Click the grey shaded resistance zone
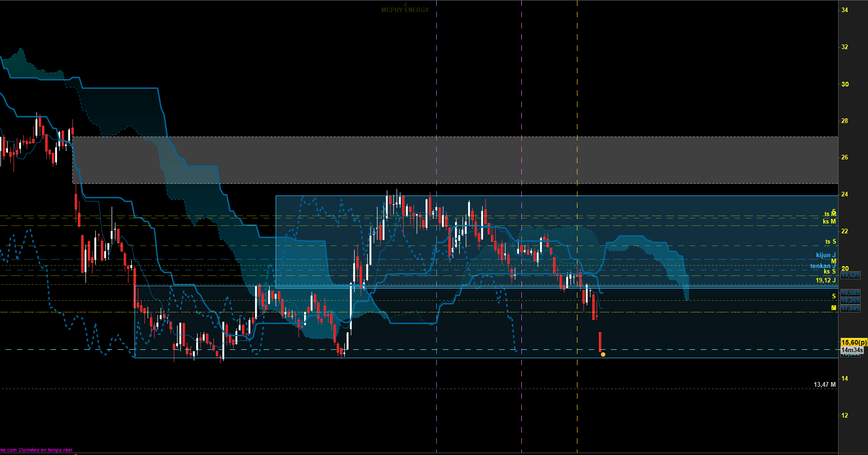 (x=455, y=160)
